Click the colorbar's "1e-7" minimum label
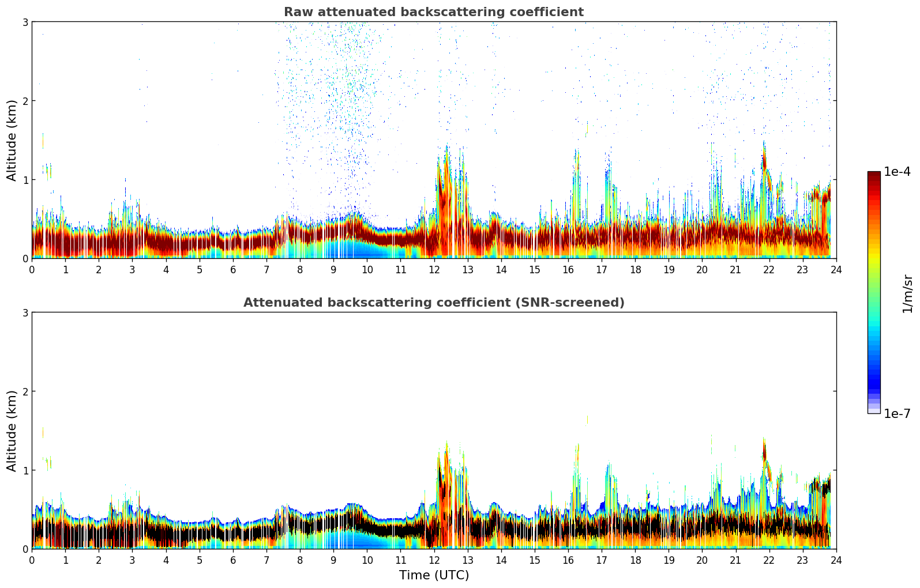 [897, 413]
